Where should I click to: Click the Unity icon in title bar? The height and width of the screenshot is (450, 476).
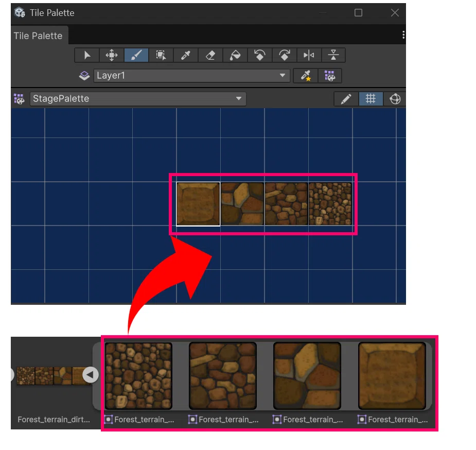[x=20, y=13]
